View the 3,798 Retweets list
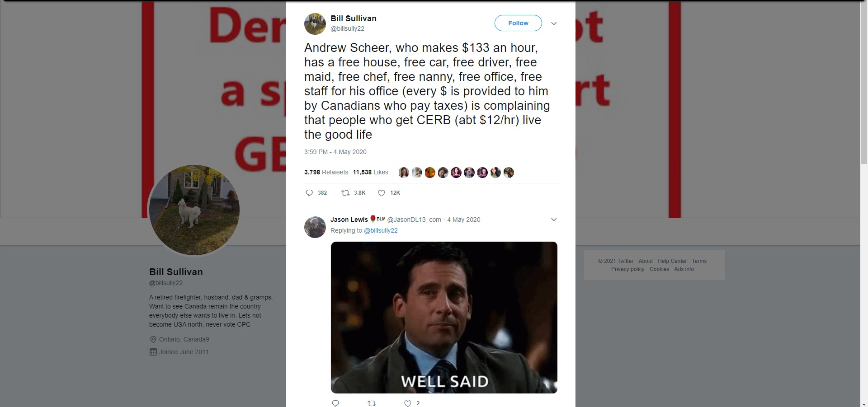 (326, 172)
